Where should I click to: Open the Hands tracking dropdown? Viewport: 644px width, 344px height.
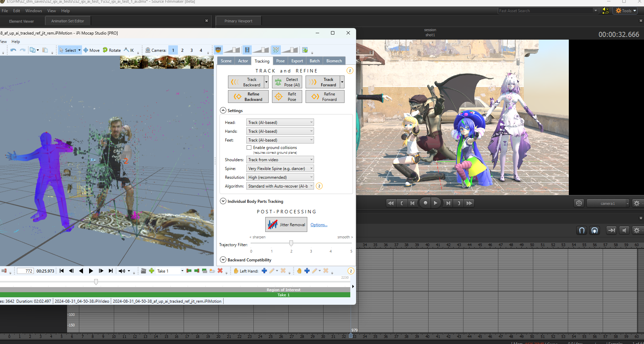(280, 131)
